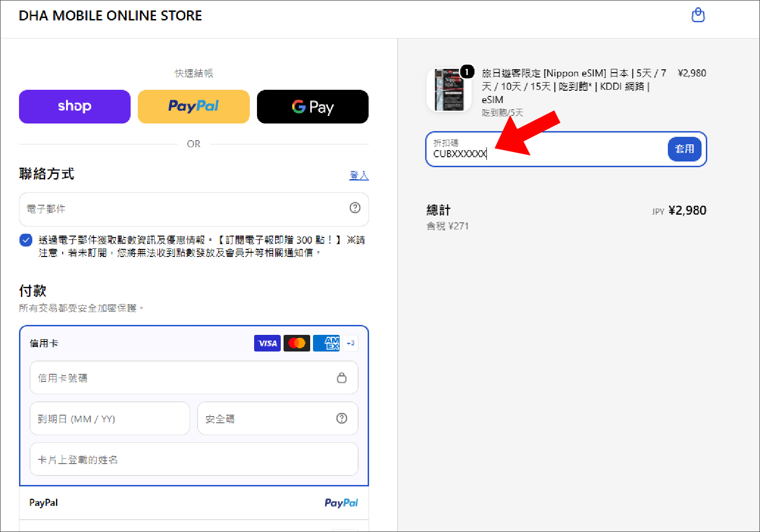Click the lock icon in card number field
The image size is (760, 532).
[342, 378]
